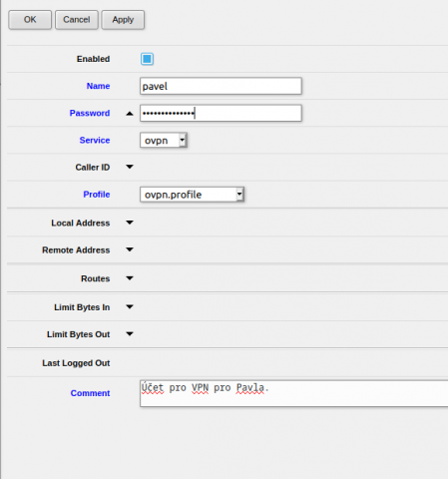Toggle the Enabled checkbox

point(147,59)
